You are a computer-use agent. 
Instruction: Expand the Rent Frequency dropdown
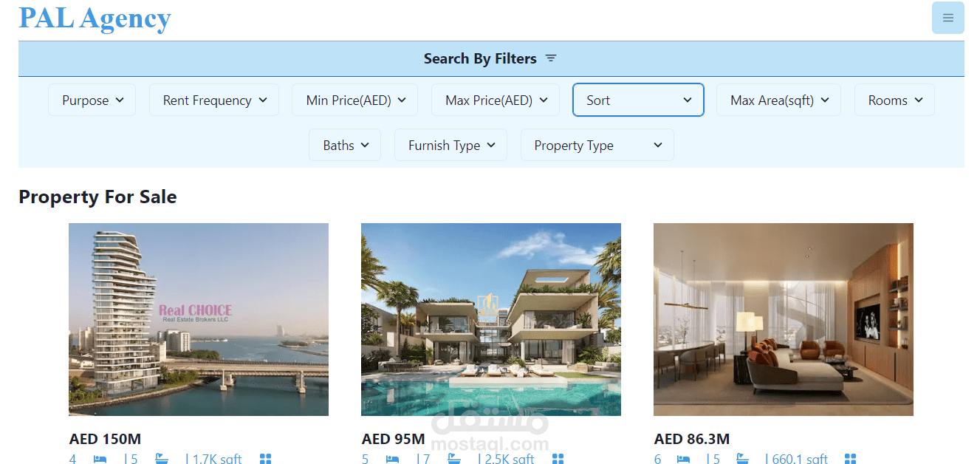[x=214, y=100]
